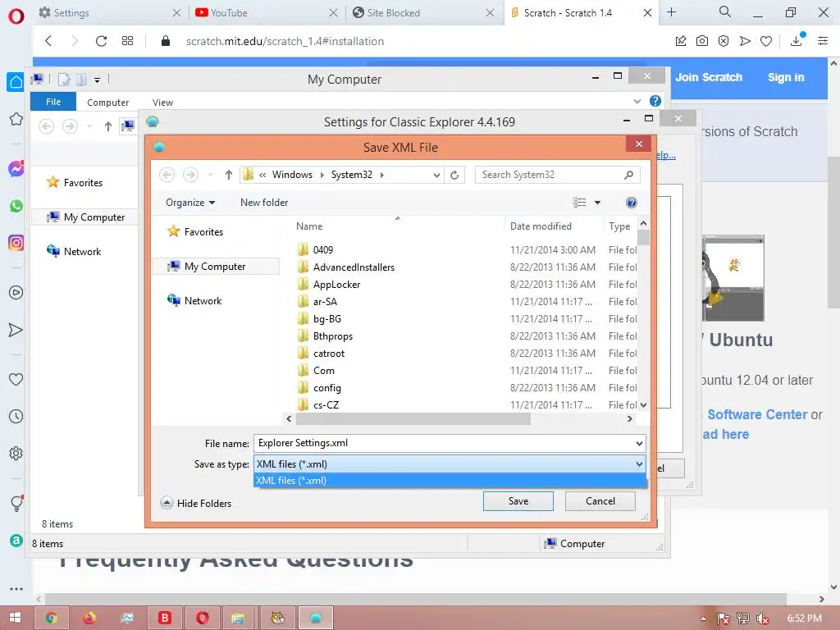840x630 pixels.
Task: Click Join Scratch link
Action: click(709, 77)
